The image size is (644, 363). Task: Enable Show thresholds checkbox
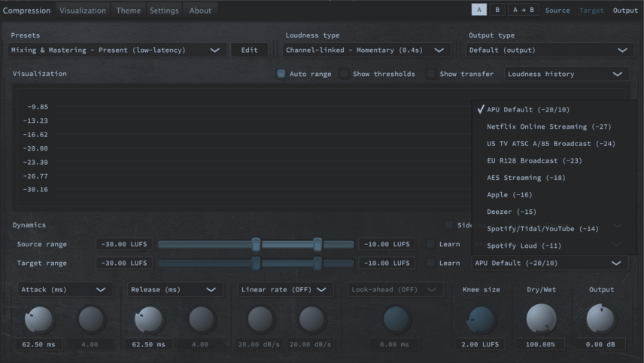point(344,74)
